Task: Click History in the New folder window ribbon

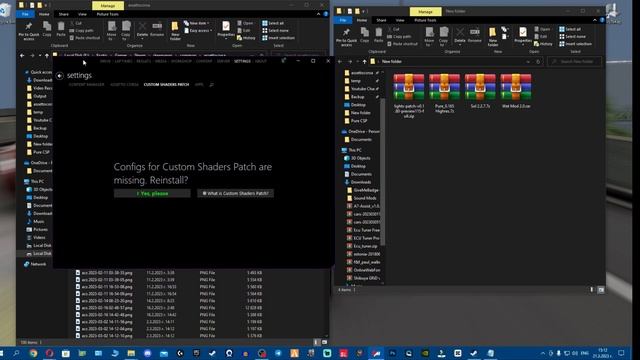Action: [543, 44]
